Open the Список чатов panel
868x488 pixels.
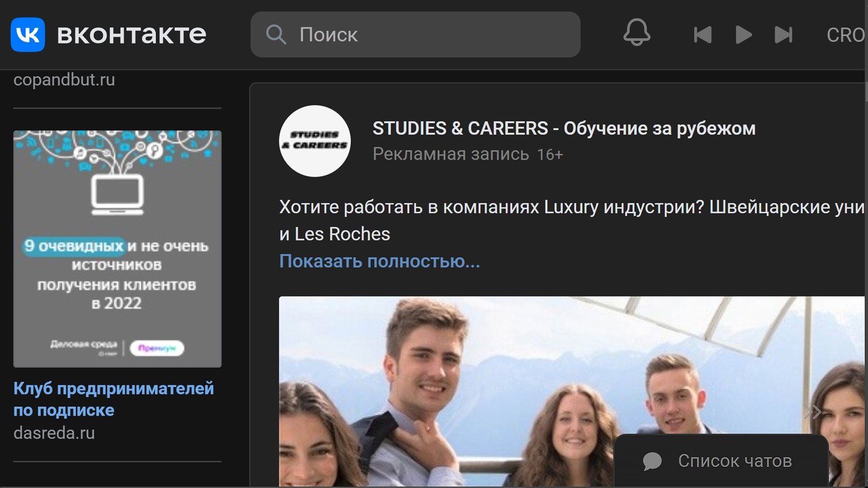pos(734,461)
